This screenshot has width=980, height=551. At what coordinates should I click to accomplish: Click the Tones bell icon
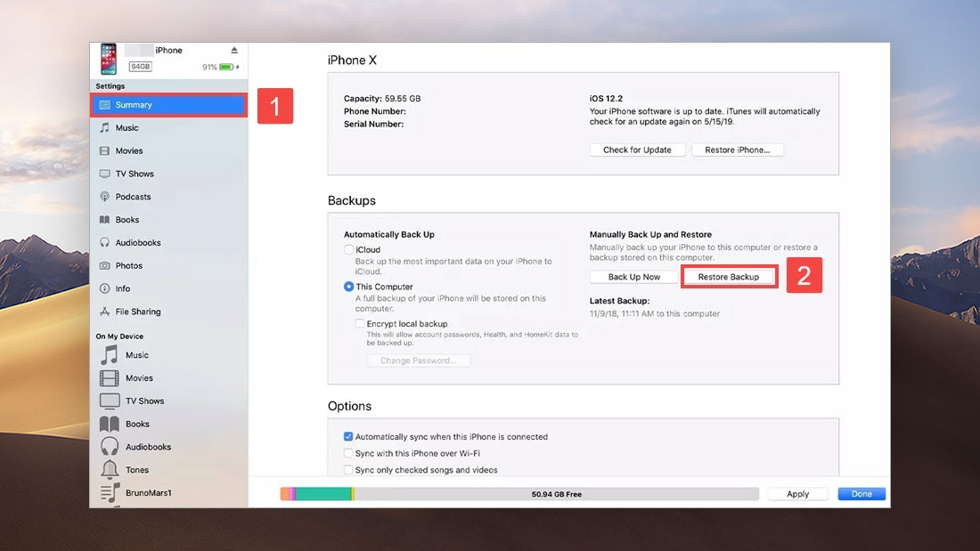coord(110,470)
